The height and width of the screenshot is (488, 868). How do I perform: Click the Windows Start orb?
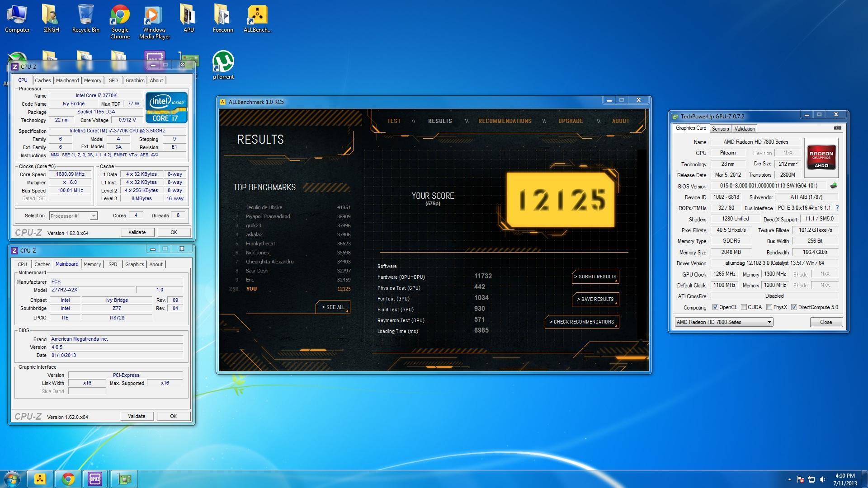[12, 479]
